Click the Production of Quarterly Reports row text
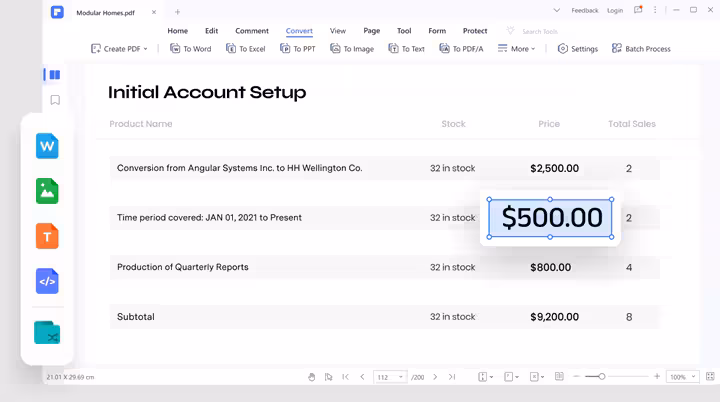 click(x=183, y=267)
